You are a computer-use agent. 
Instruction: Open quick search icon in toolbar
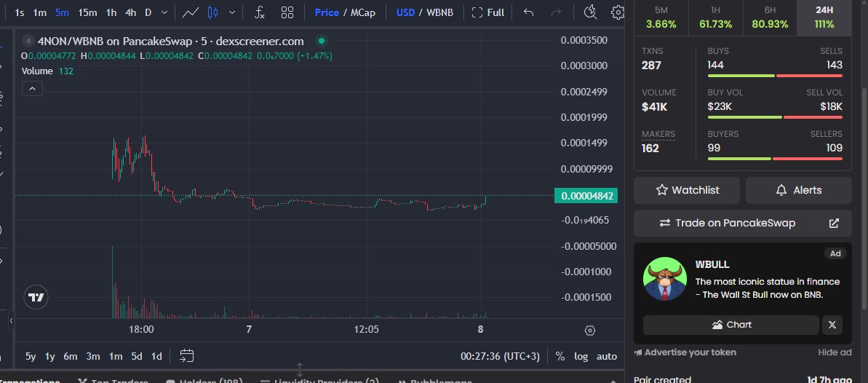(x=591, y=12)
